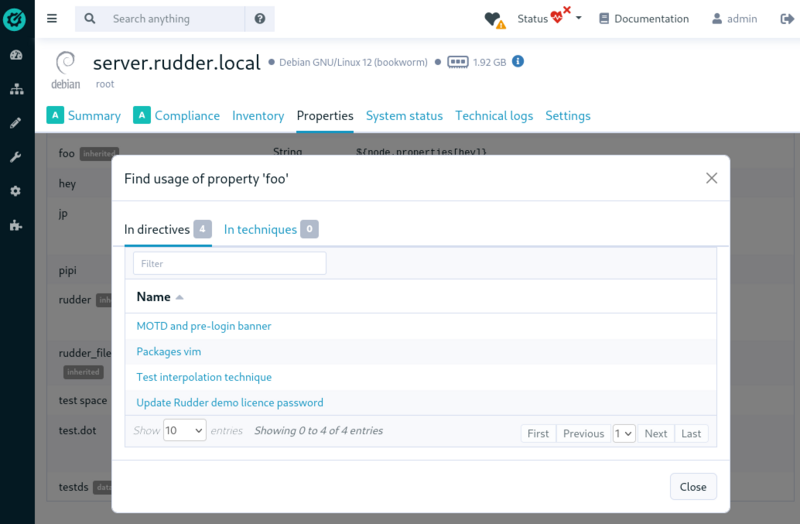
Task: Click the blue info icon near 1.92 GB
Action: coord(518,61)
